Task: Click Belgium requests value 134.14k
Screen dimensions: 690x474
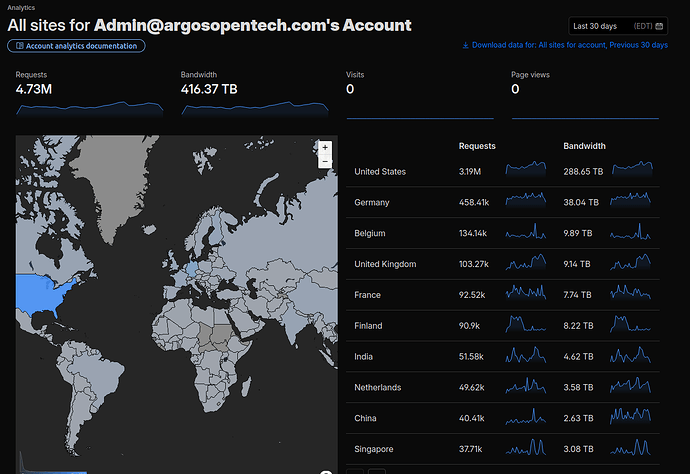Action: coord(473,233)
